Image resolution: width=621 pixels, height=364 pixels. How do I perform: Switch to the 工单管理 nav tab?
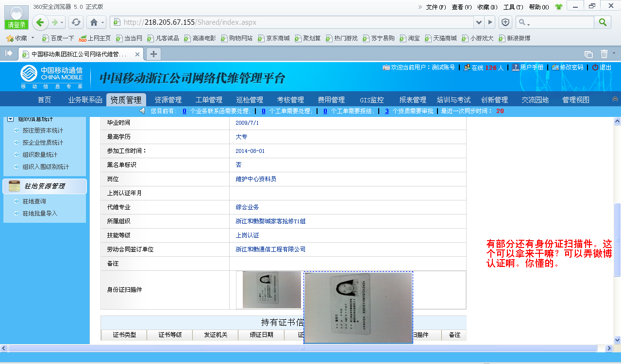pyautogui.click(x=209, y=99)
